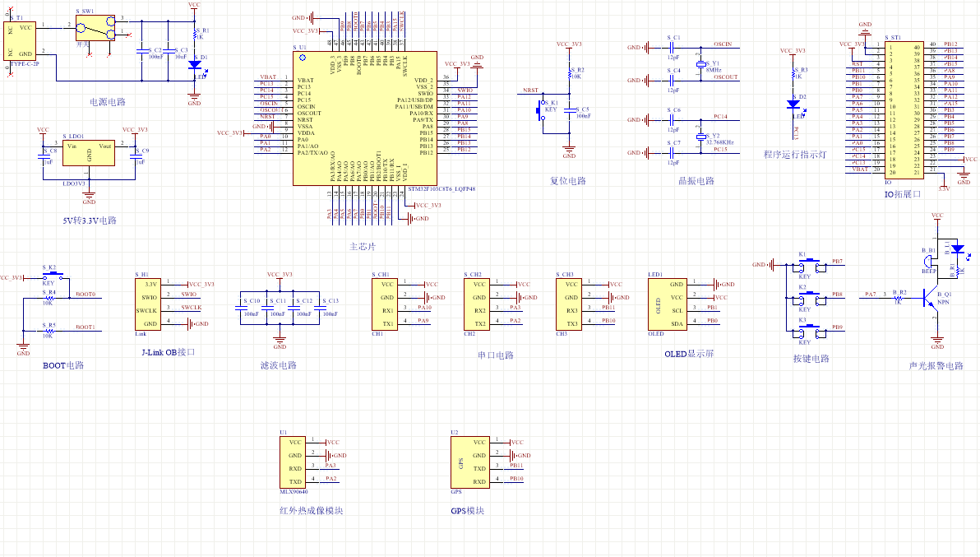Viewport: 980px width, 557px height.
Task: Select capacitor S_C5 100nF
Action: click(570, 110)
